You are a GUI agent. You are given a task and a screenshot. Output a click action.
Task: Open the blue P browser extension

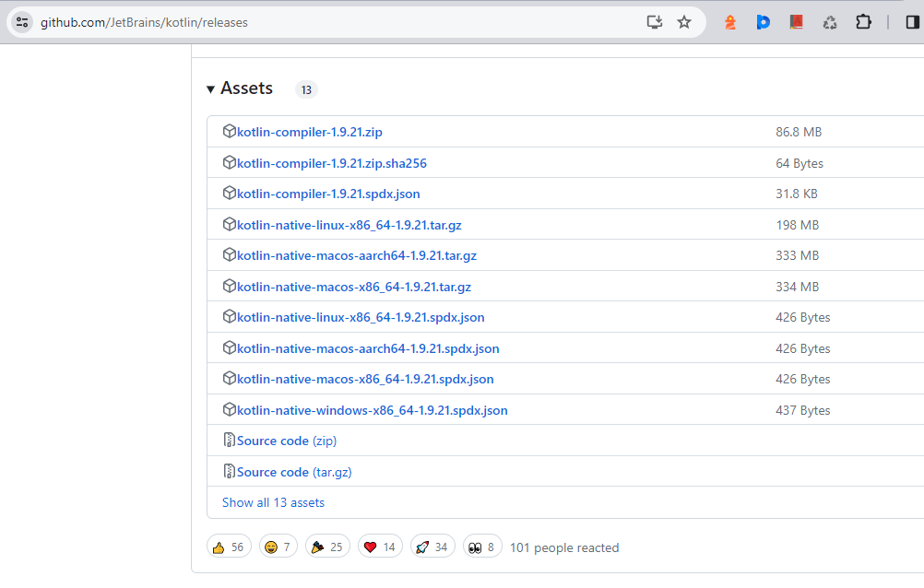click(x=764, y=22)
